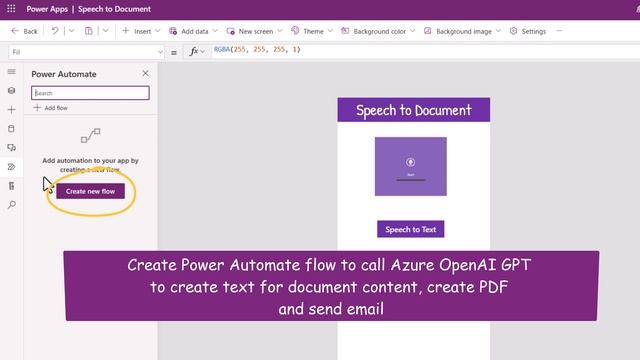Viewport: 640px width, 360px height.
Task: Click into the RGBA formula bar
Action: pos(426,51)
